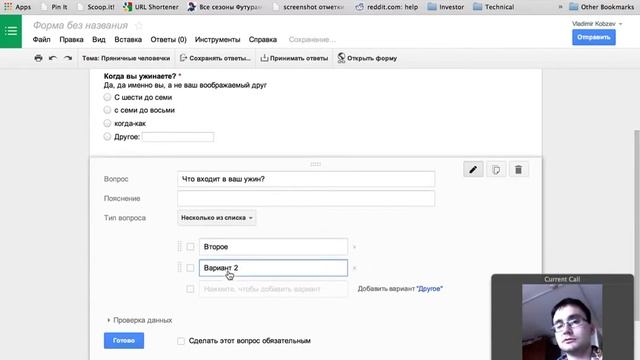Grab the drag handle beside "Вариант 2"
The image size is (640, 360).
(x=179, y=268)
